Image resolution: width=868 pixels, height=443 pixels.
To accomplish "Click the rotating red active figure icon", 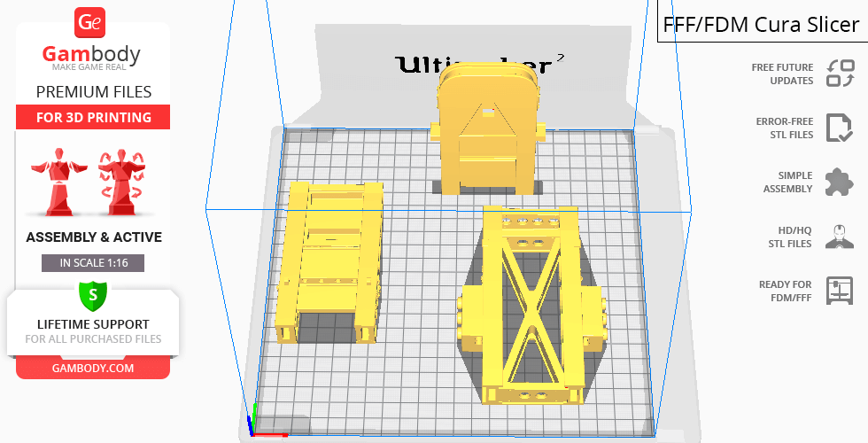I will click(x=121, y=181).
